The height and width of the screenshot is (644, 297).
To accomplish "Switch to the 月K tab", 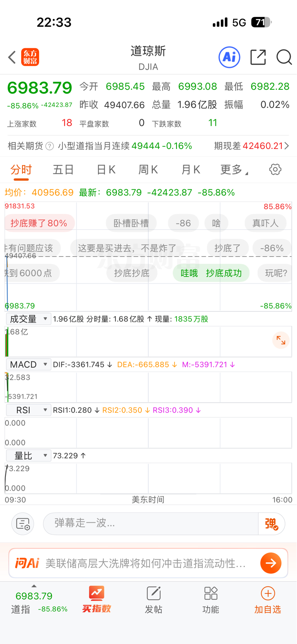I will pos(191,169).
